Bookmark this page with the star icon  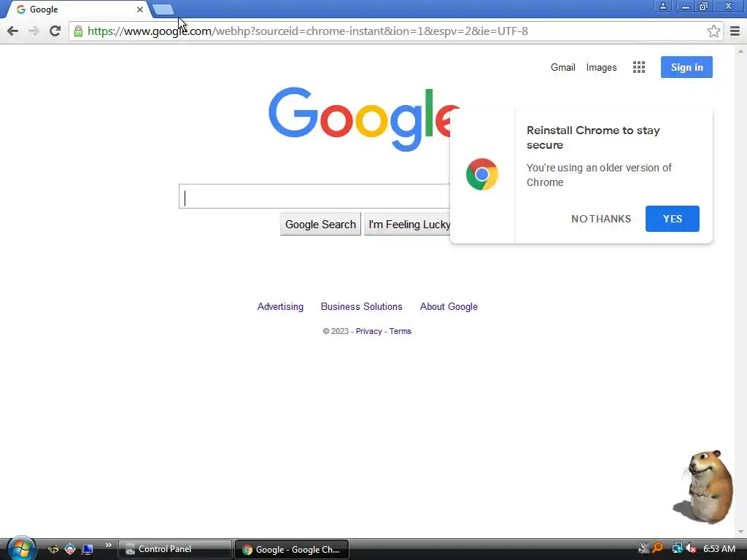click(x=713, y=31)
